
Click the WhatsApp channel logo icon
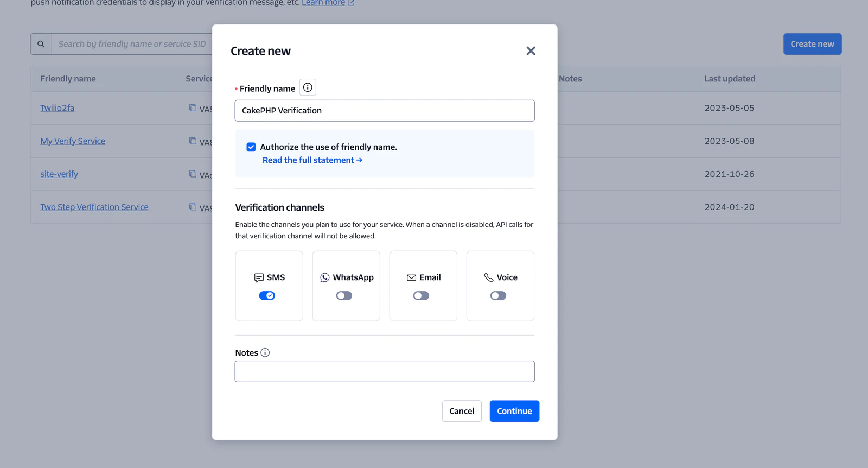(x=325, y=277)
